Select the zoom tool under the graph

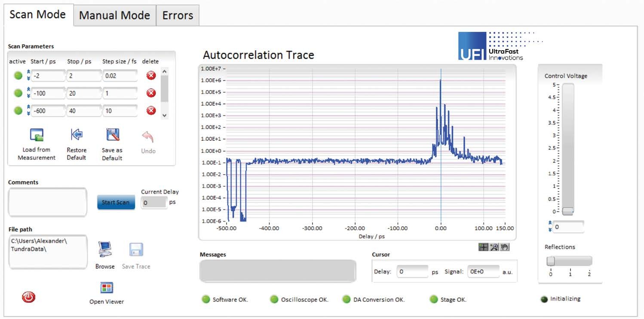pos(494,247)
